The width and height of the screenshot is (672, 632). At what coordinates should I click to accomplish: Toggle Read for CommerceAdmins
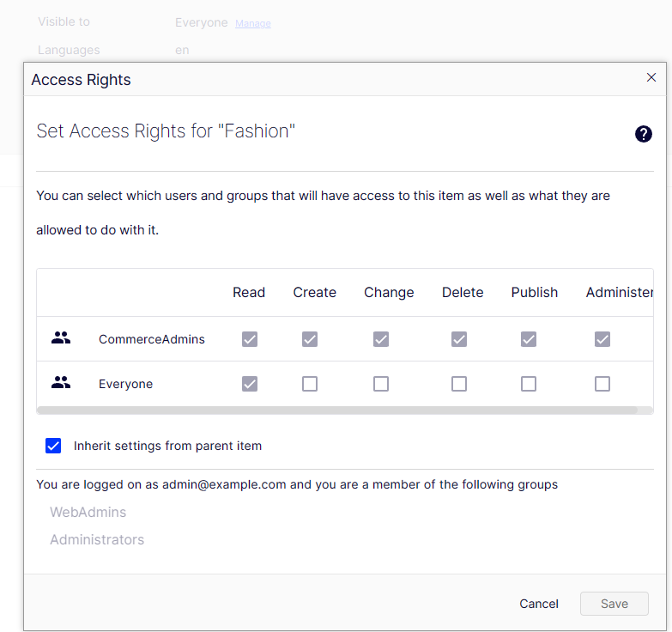click(250, 339)
